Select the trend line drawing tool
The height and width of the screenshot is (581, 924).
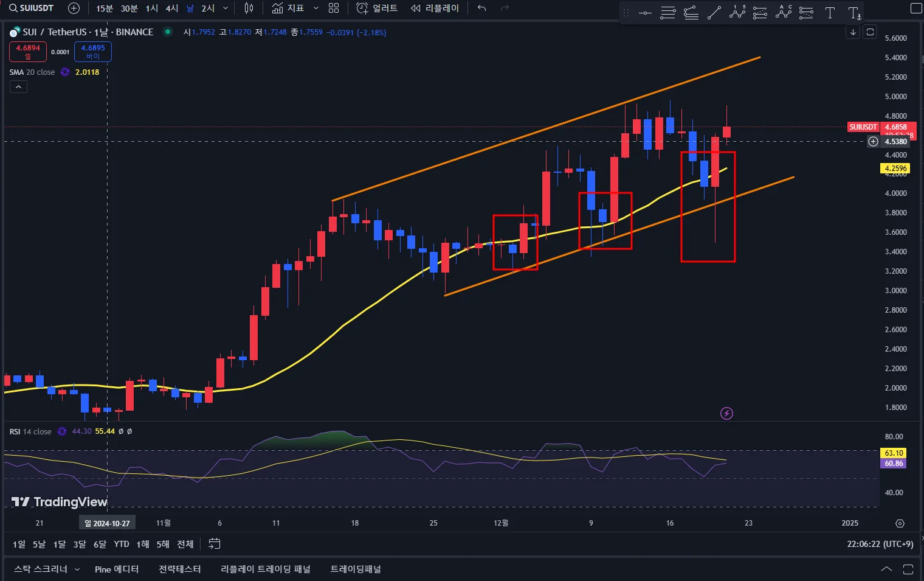coord(714,13)
